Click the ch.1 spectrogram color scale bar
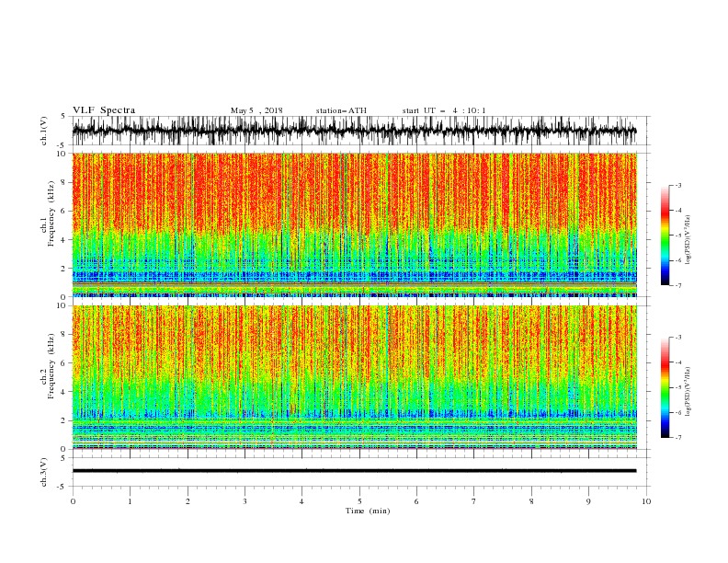This screenshot has height=563, width=728. pyautogui.click(x=665, y=235)
